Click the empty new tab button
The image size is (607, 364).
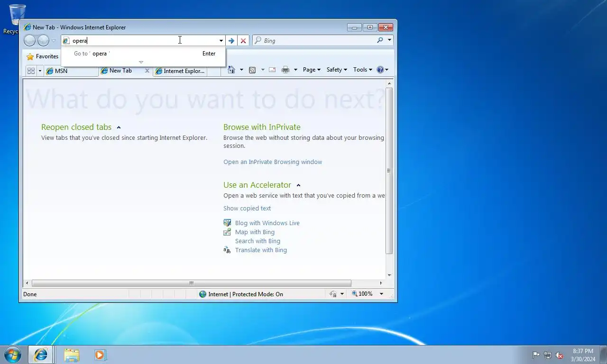point(214,71)
